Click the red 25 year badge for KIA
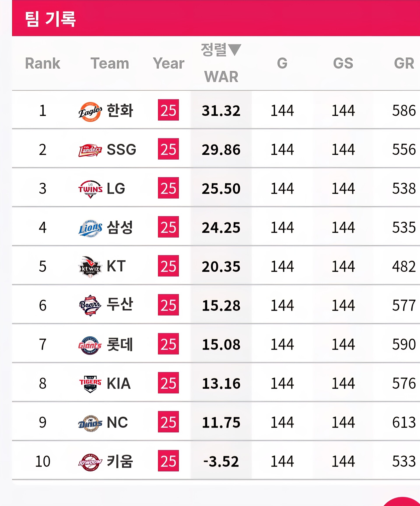Image resolution: width=420 pixels, height=506 pixels. [168, 383]
